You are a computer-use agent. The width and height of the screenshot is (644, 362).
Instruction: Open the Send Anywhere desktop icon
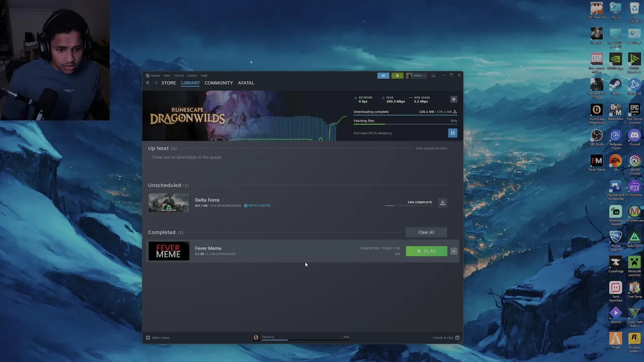coord(615,291)
